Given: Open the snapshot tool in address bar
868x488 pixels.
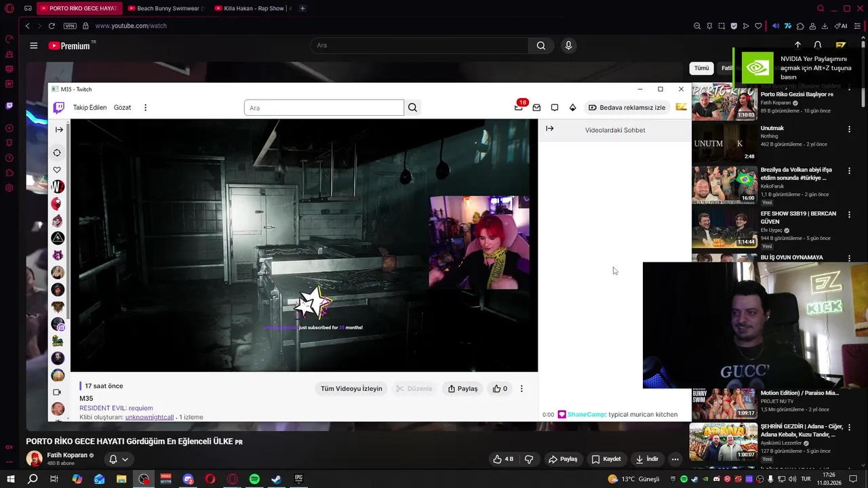Looking at the screenshot, I should 722,26.
